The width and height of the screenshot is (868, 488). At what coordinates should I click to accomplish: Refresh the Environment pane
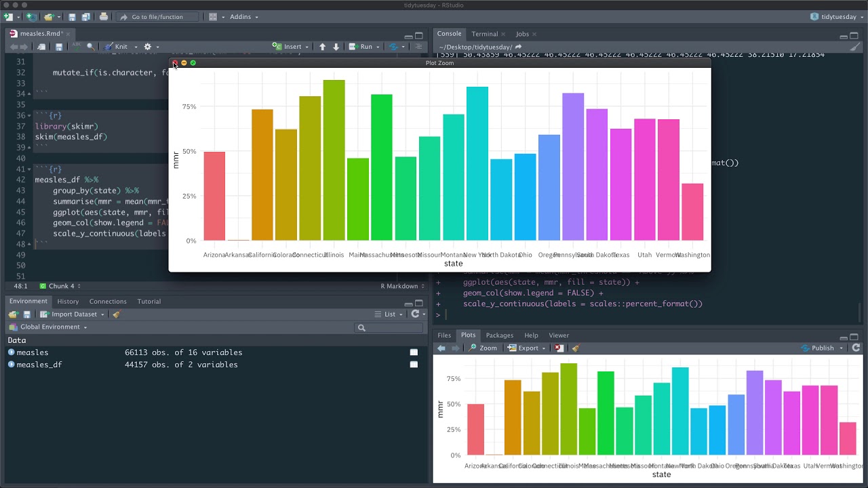click(415, 314)
